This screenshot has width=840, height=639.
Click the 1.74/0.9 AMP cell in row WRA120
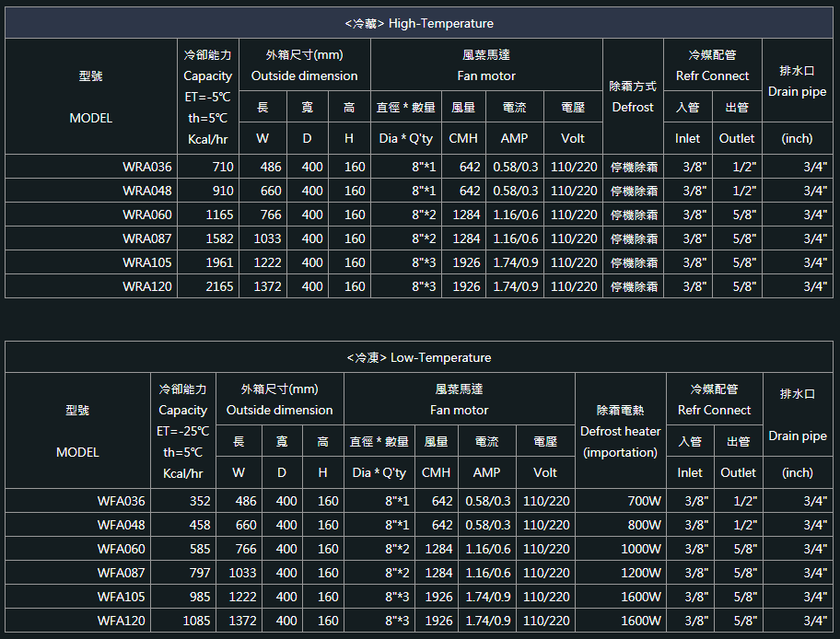click(516, 286)
